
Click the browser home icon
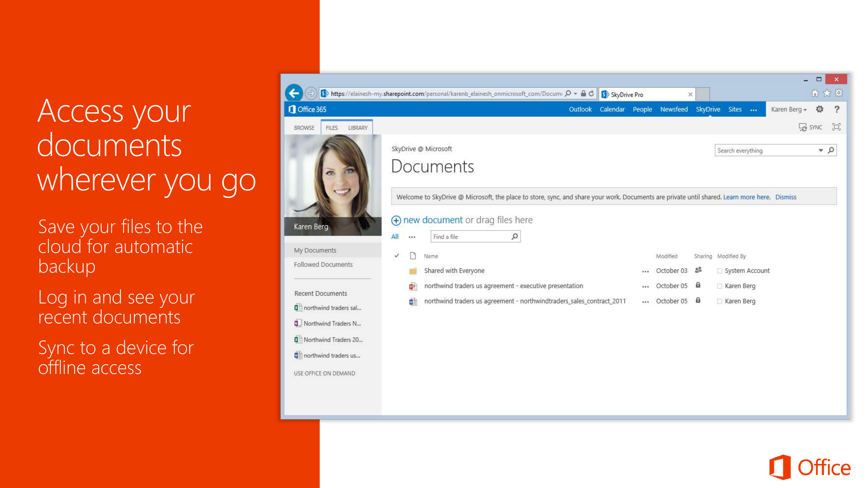pyautogui.click(x=815, y=93)
